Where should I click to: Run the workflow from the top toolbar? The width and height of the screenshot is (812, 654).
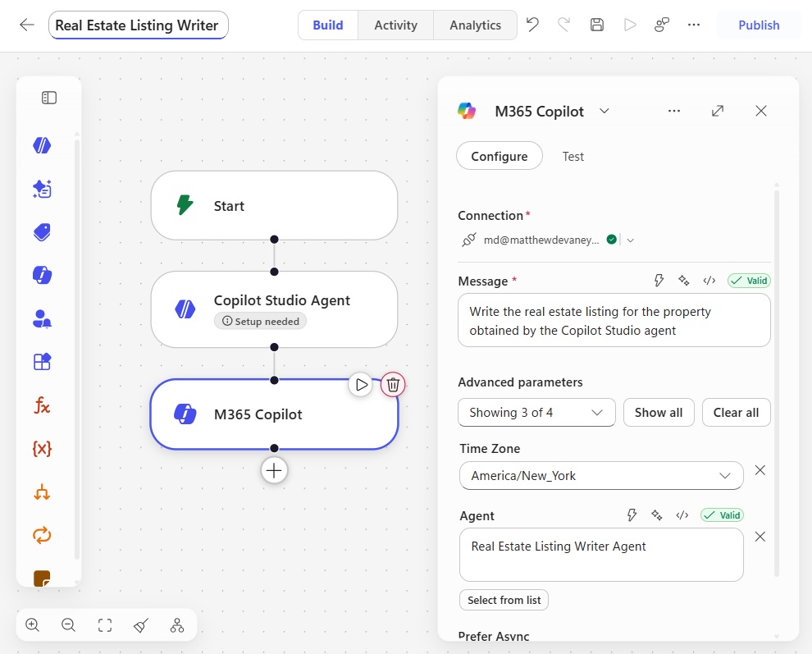pos(630,25)
